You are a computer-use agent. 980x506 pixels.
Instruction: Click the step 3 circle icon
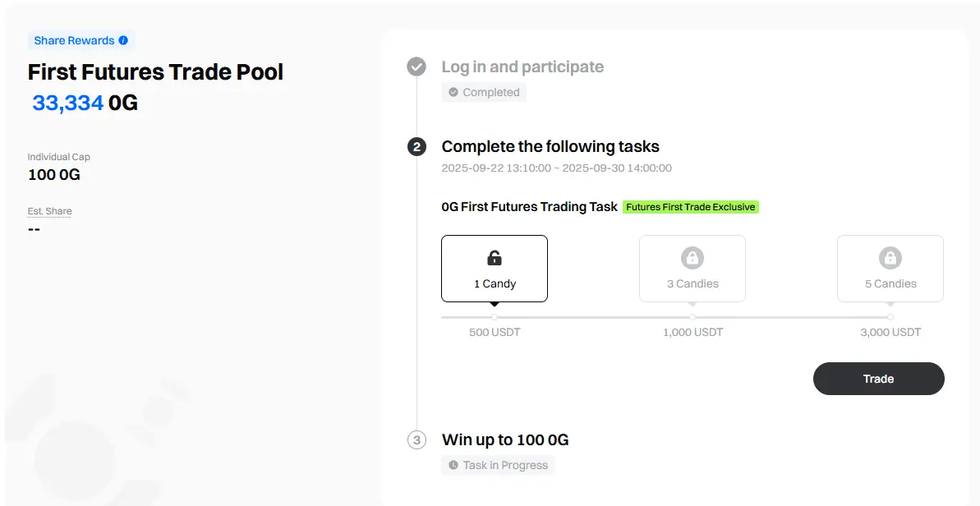(416, 439)
